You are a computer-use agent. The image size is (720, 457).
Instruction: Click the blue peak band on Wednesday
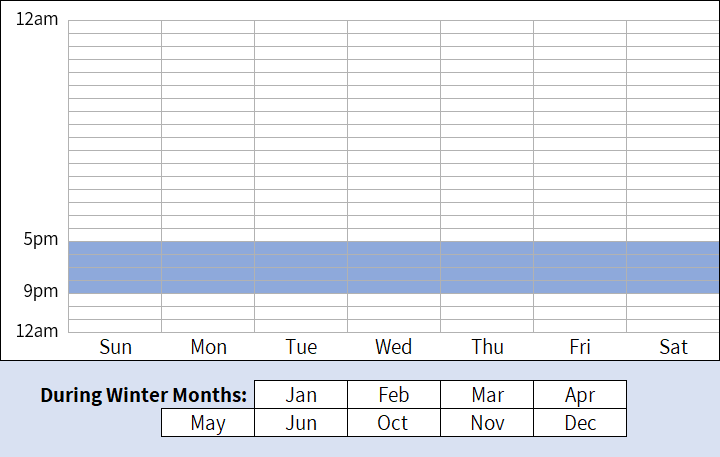(x=394, y=267)
